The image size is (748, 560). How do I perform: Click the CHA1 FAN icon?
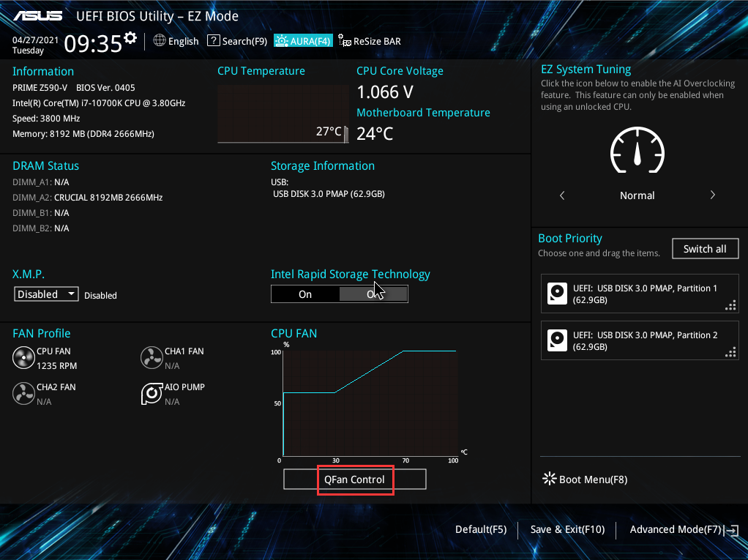(152, 358)
